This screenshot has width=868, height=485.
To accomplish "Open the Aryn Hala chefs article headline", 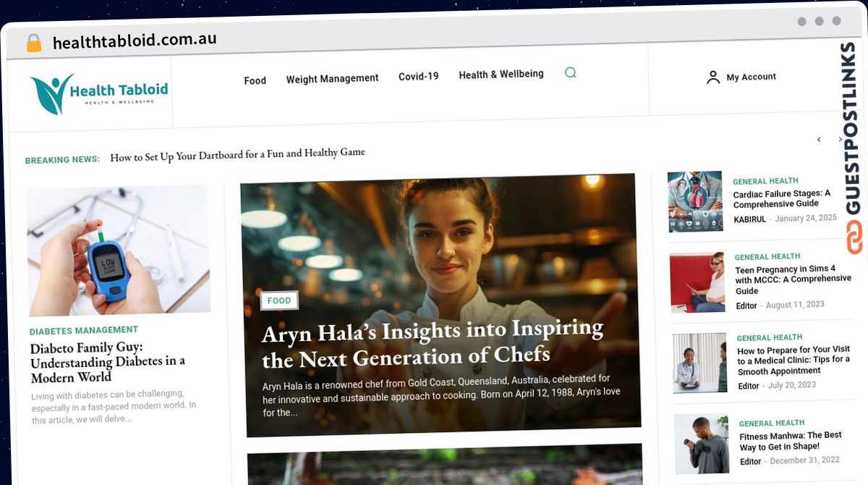I will click(433, 343).
